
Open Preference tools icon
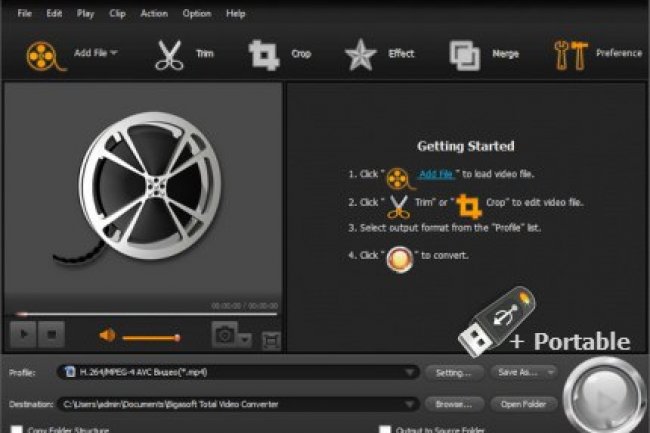point(569,54)
